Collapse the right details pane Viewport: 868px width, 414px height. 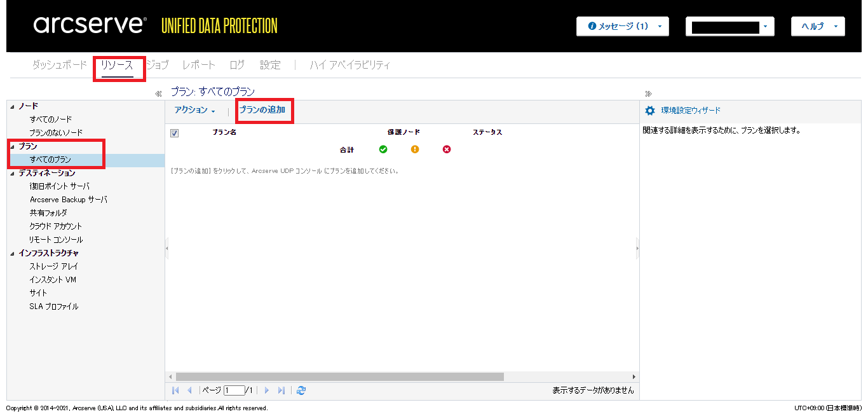point(648,93)
